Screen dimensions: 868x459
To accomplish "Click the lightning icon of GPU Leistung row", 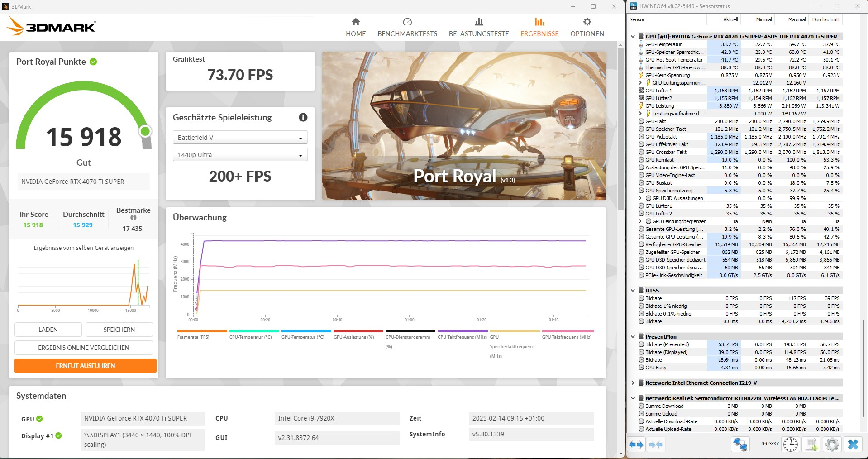I will click(x=641, y=106).
